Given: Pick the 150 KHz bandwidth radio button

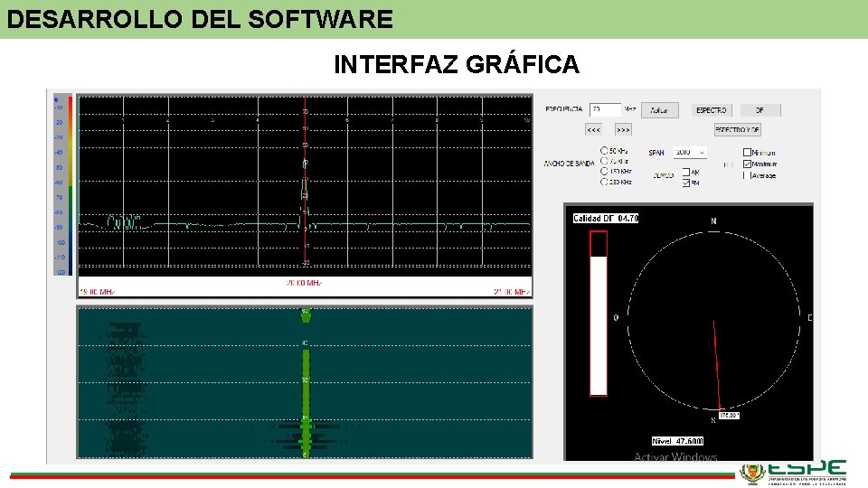Looking at the screenshot, I should pyautogui.click(x=604, y=172).
